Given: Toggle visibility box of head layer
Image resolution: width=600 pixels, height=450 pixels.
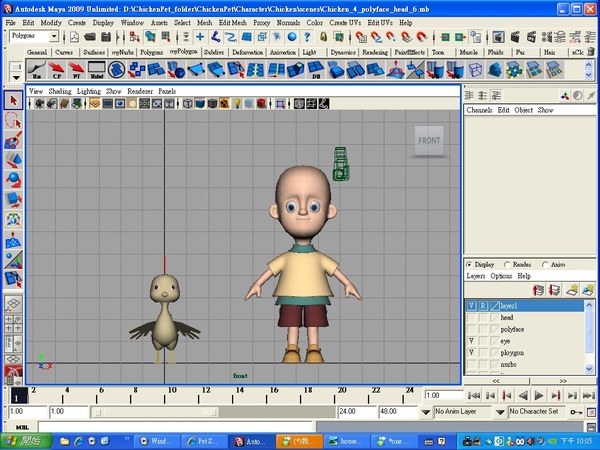Looking at the screenshot, I should [x=472, y=318].
